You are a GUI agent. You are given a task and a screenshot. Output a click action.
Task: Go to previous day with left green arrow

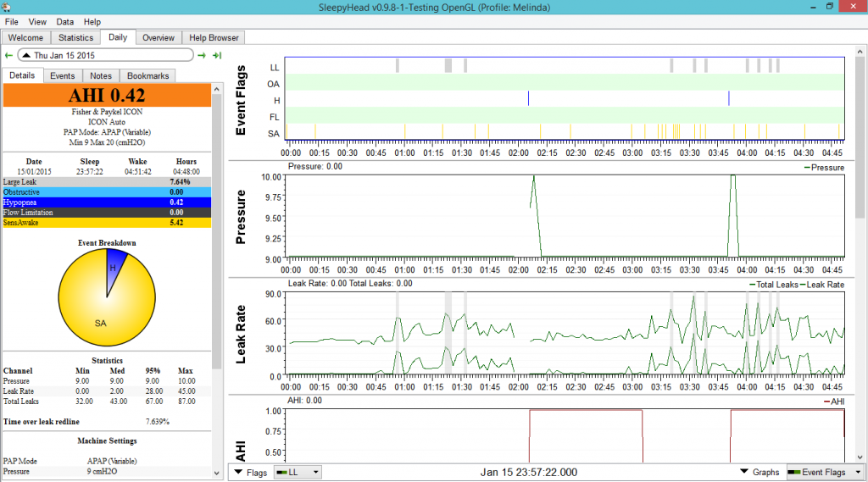click(8, 55)
